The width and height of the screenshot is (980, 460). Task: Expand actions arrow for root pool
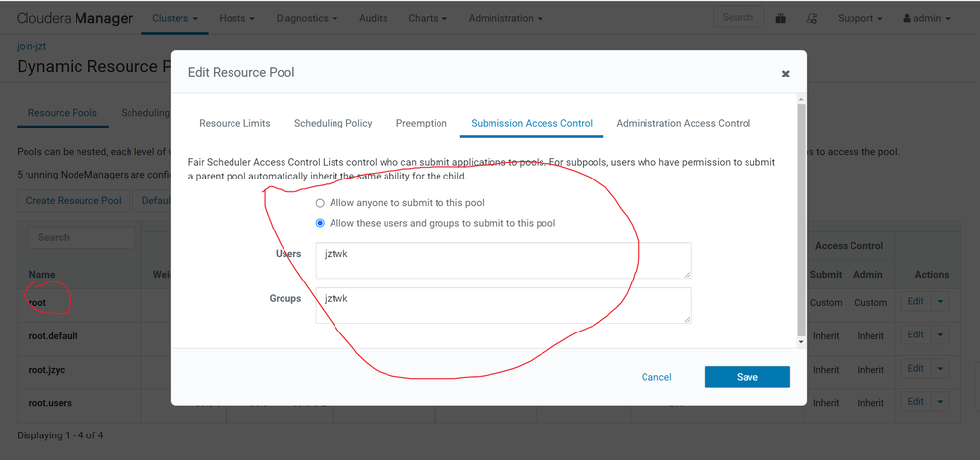coord(940,302)
